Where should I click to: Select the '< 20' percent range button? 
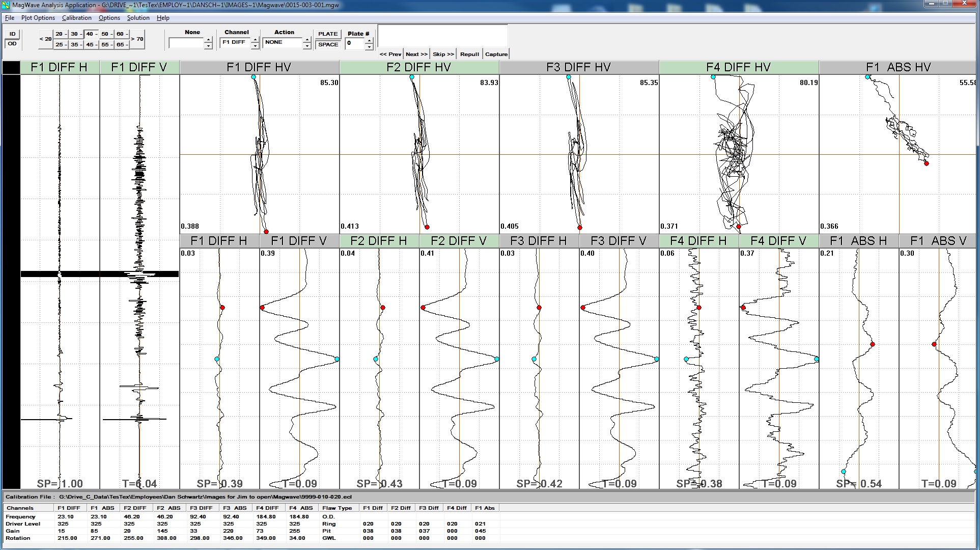[45, 39]
